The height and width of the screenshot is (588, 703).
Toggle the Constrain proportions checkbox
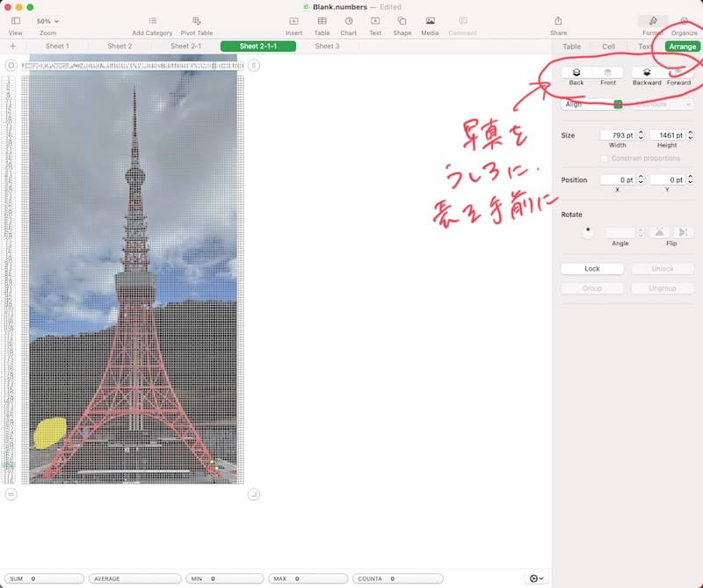coord(604,158)
